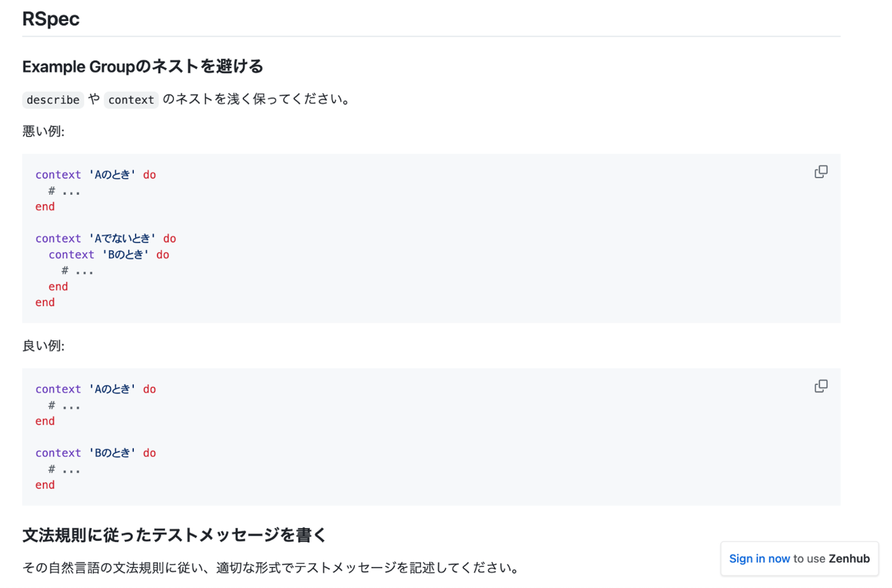Click the 'Aでないとき' context line
This screenshot has height=588, width=892.
pyautogui.click(x=105, y=238)
